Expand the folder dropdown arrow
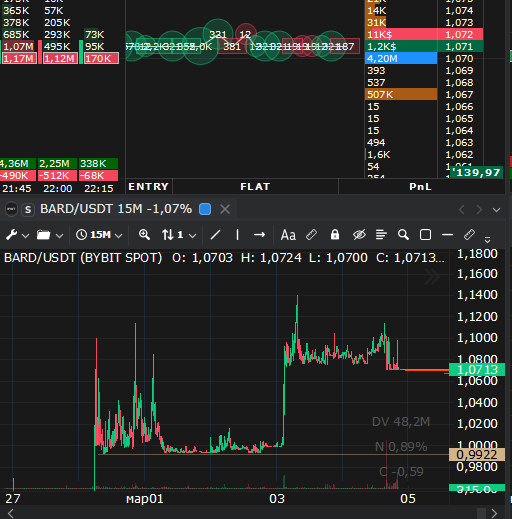The image size is (512, 519). point(59,236)
